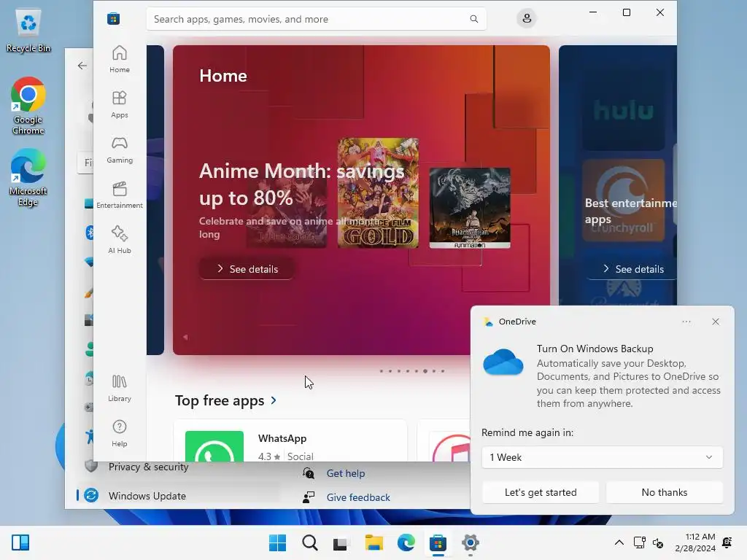Open the WhatsApp app card

(x=290, y=440)
